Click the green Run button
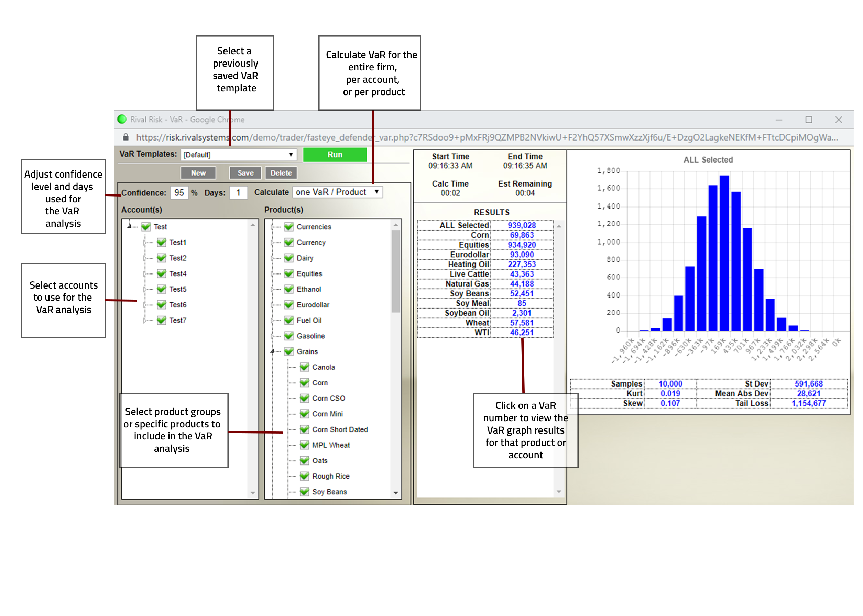Image resolution: width=863 pixels, height=616 pixels. [x=335, y=154]
